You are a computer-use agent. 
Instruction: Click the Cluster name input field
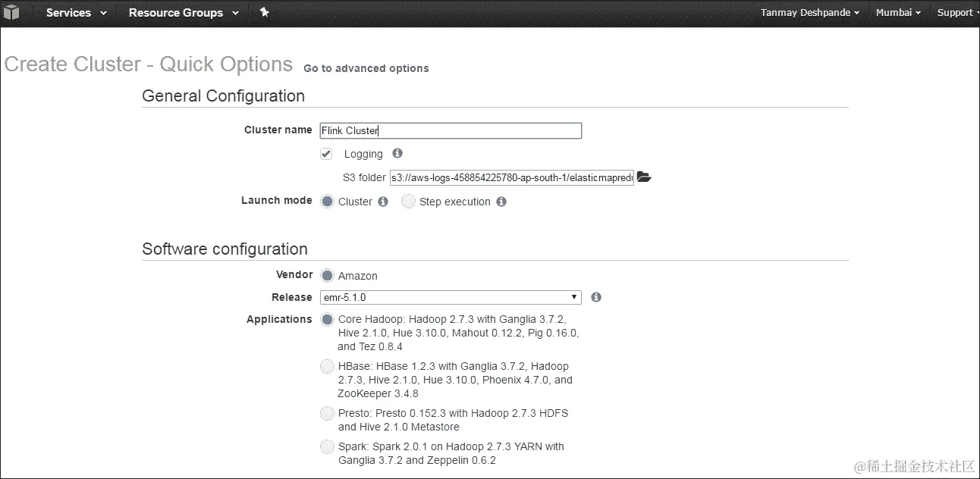click(x=451, y=130)
